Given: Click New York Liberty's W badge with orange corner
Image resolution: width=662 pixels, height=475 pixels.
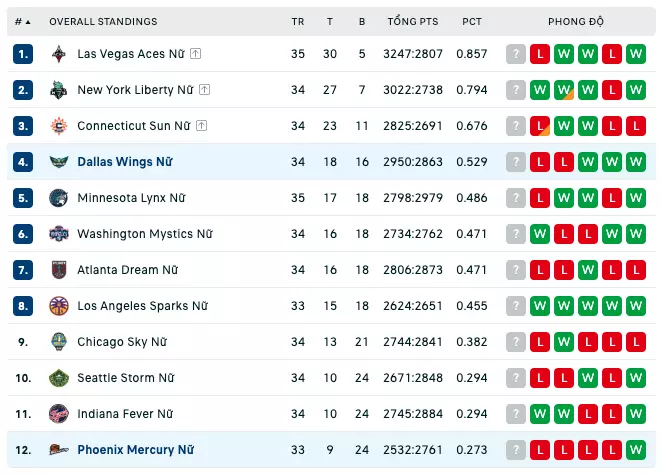Looking at the screenshot, I should tap(564, 90).
